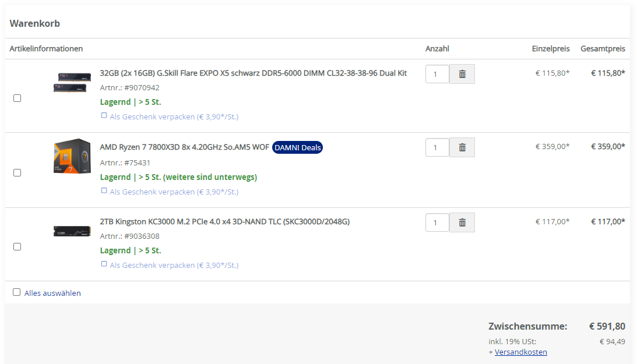Enable the Alles auswählen checkbox
Screen dimensions: 637x364
17,292
